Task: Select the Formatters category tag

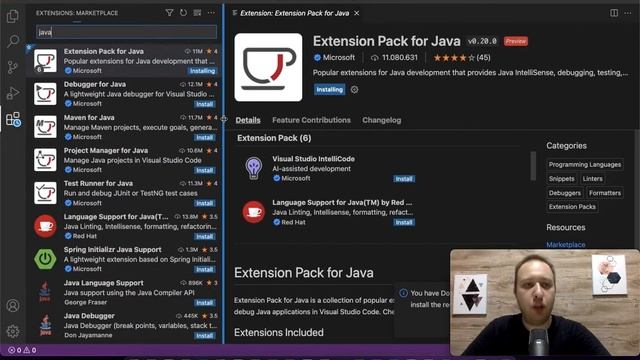Action: click(605, 193)
